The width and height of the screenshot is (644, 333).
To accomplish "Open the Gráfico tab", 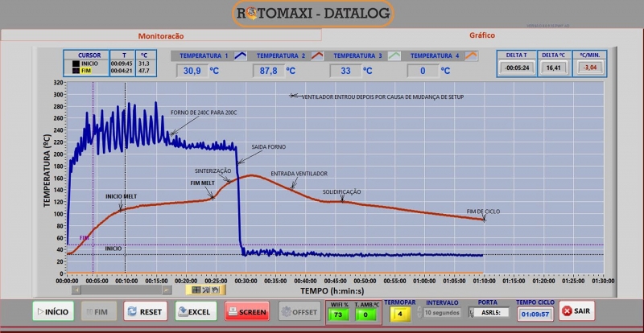I will 482,35.
